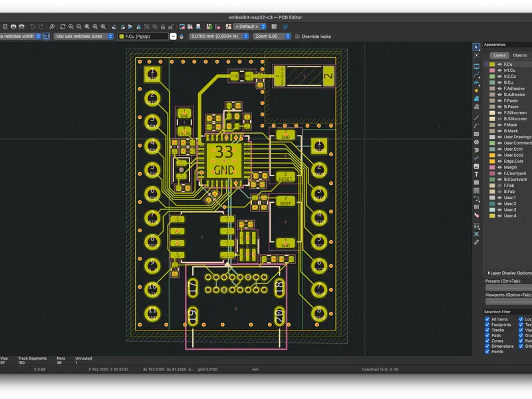This screenshot has height=399, width=532.
Task: Hide the B.Cu layer eye
Action: (x=499, y=82)
